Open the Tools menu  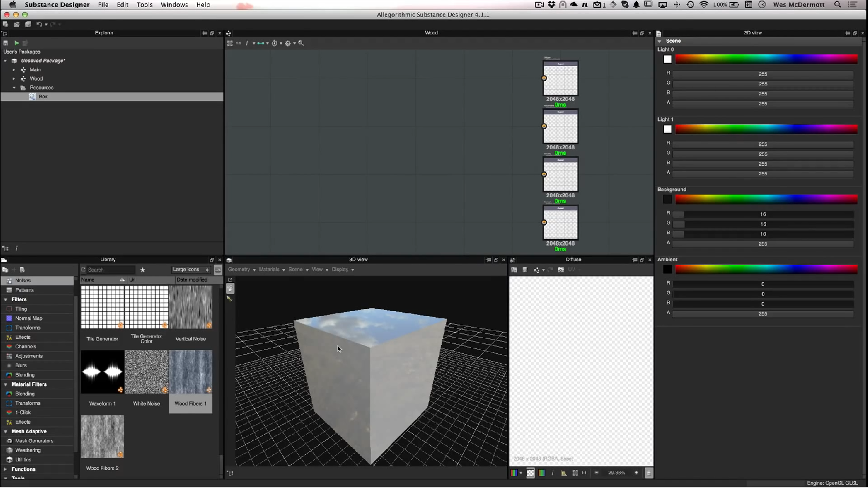tap(144, 4)
